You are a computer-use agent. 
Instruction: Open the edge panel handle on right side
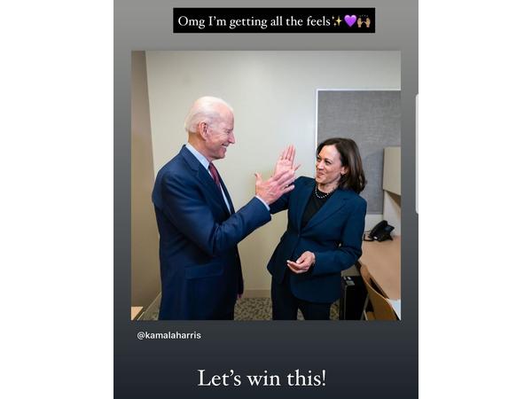tap(417, 153)
